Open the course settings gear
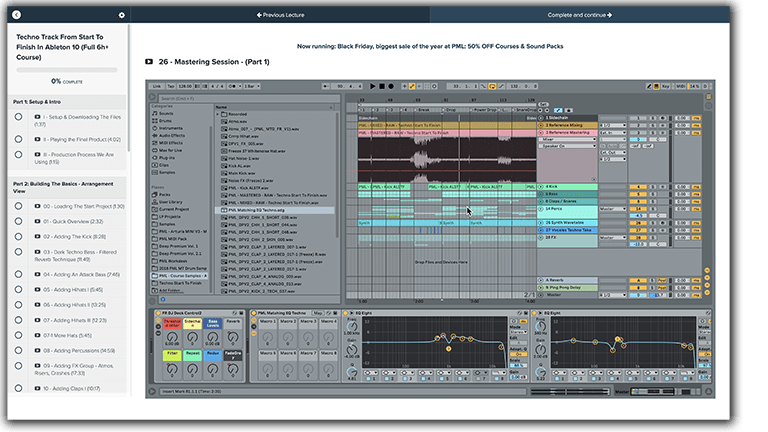The height and width of the screenshot is (432, 768). click(x=121, y=15)
